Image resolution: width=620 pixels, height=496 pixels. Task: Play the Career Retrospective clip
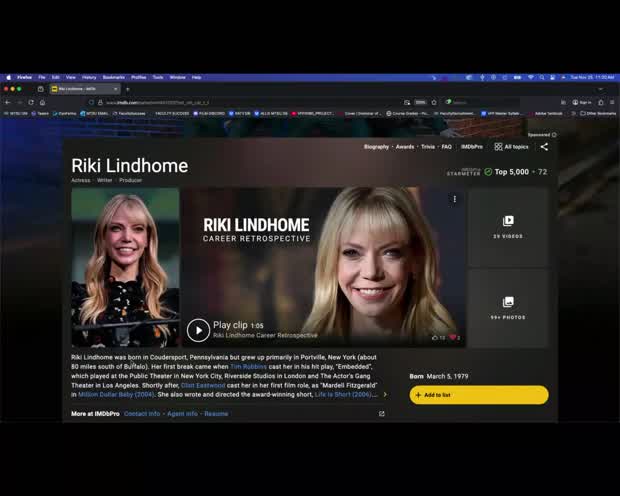[198, 329]
